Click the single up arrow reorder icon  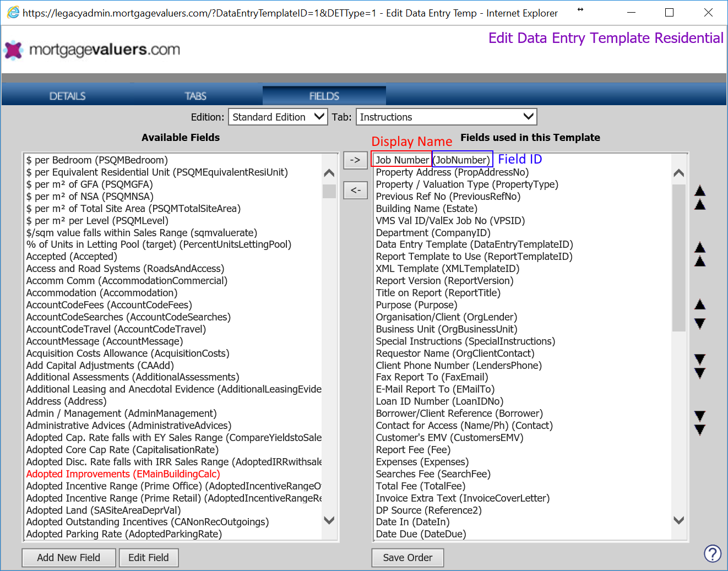coord(700,304)
